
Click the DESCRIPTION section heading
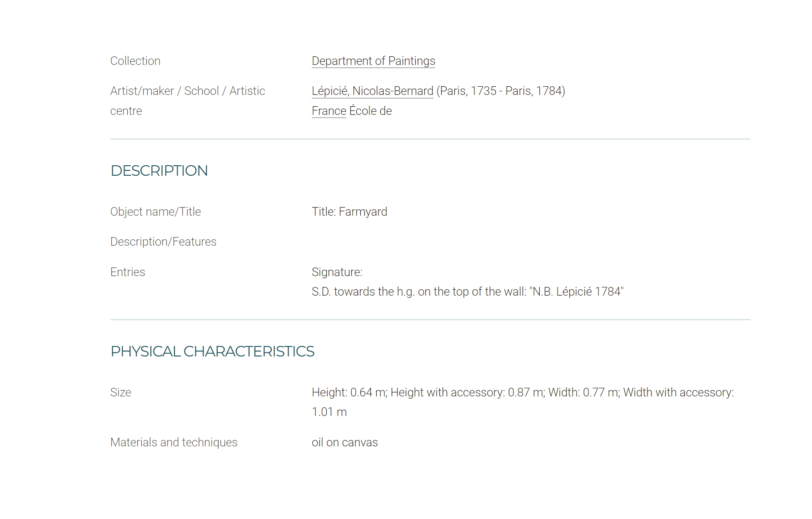click(159, 171)
